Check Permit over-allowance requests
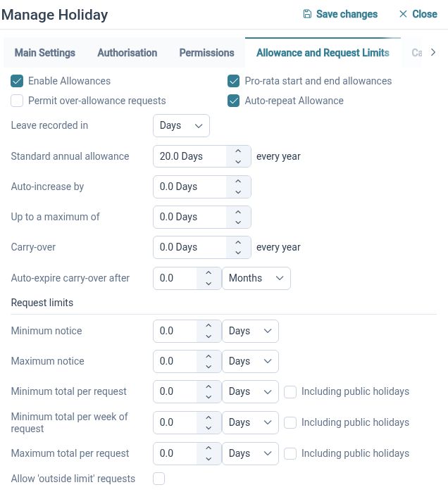This screenshot has height=492, width=448. click(17, 101)
